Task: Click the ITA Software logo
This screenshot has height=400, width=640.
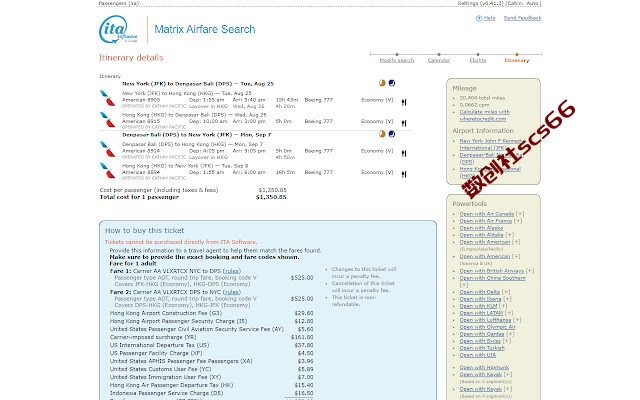Action: coord(118,29)
